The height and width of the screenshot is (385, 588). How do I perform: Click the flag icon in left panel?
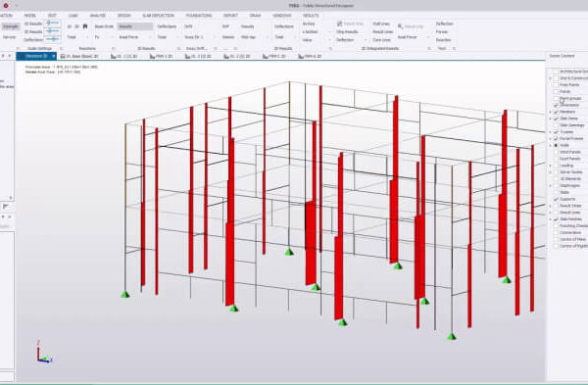6,206
